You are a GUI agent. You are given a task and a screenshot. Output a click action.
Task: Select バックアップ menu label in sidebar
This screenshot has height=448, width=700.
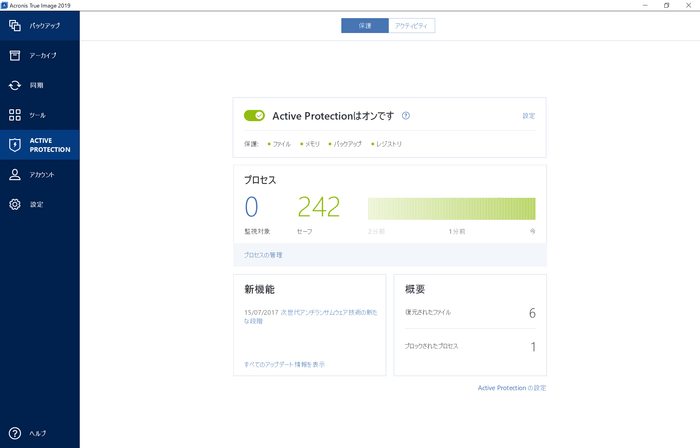(x=45, y=25)
